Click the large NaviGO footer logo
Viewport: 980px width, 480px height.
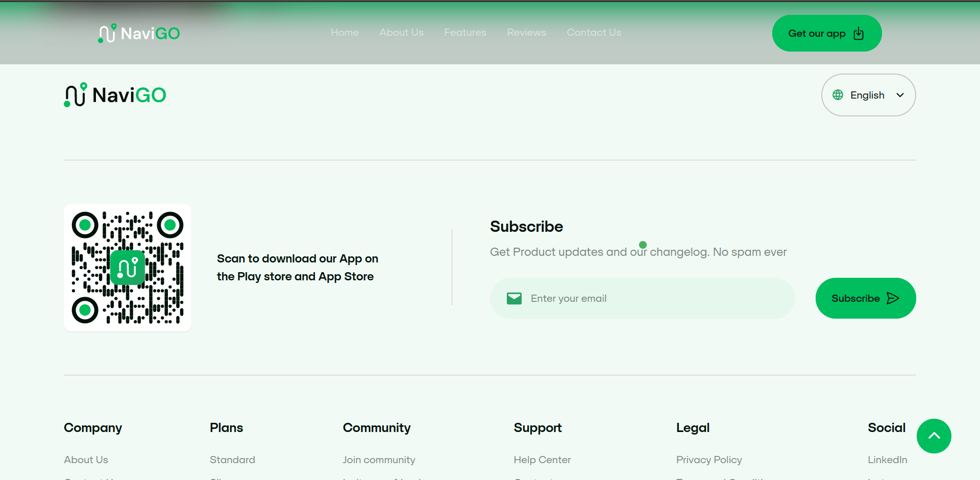115,95
